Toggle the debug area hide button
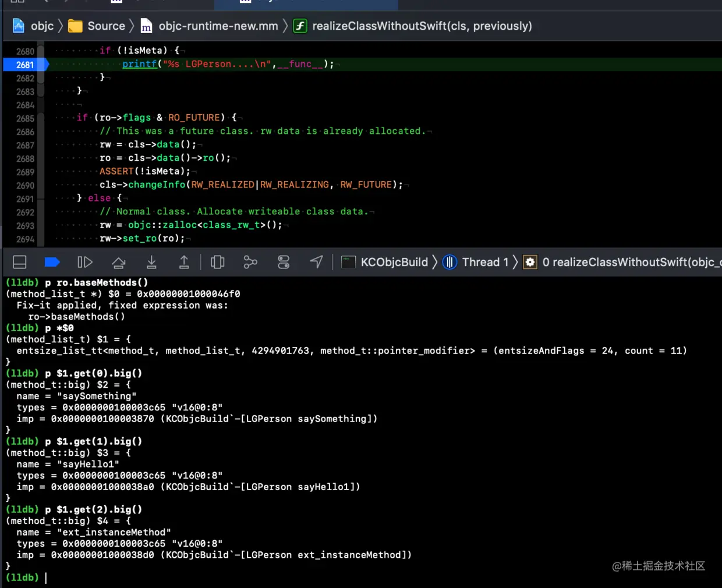722x588 pixels. tap(20, 262)
